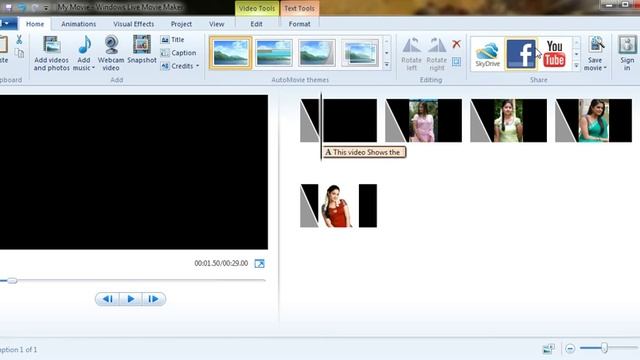Add a Caption to the video
This screenshot has height=360, width=640.
pyautogui.click(x=178, y=53)
